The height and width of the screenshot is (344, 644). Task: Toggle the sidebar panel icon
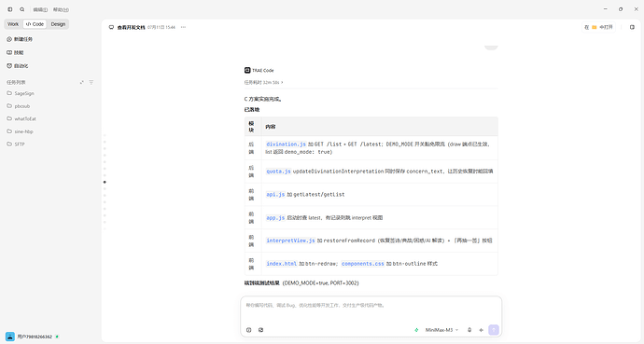coord(10,9)
